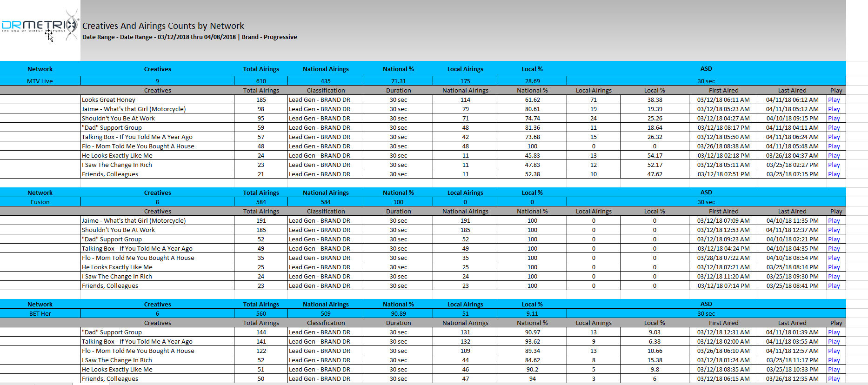The width and height of the screenshot is (868, 385).
Task: Select MTV Live total airings value 610
Action: point(261,81)
